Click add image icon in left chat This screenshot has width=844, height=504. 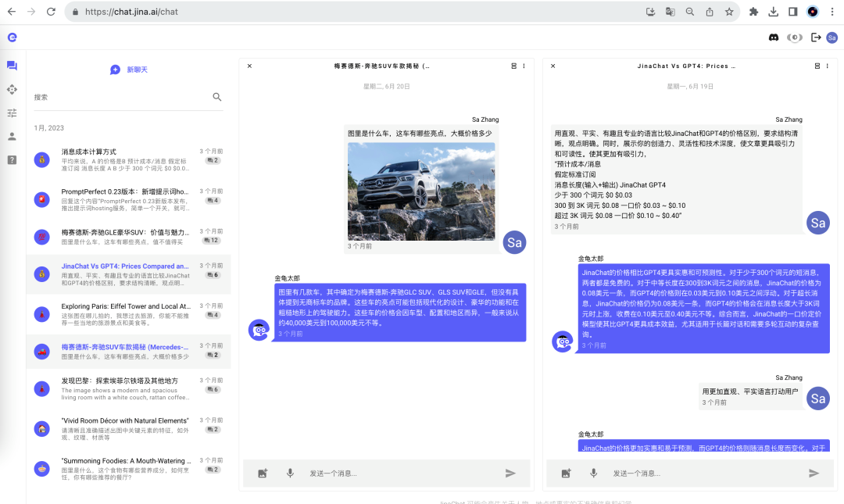[x=263, y=473]
